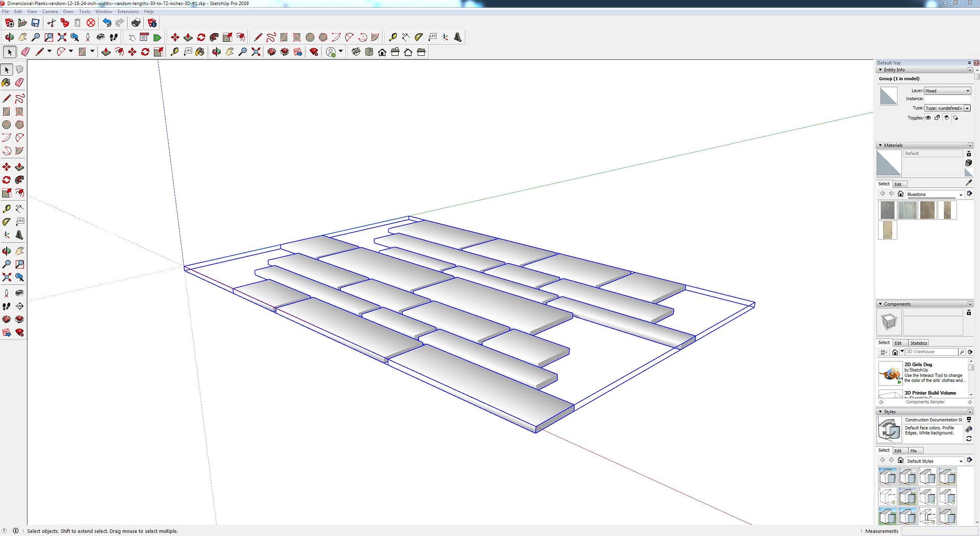Pick the material eyedropper sample tool
980x536 pixels.
pyautogui.click(x=969, y=183)
